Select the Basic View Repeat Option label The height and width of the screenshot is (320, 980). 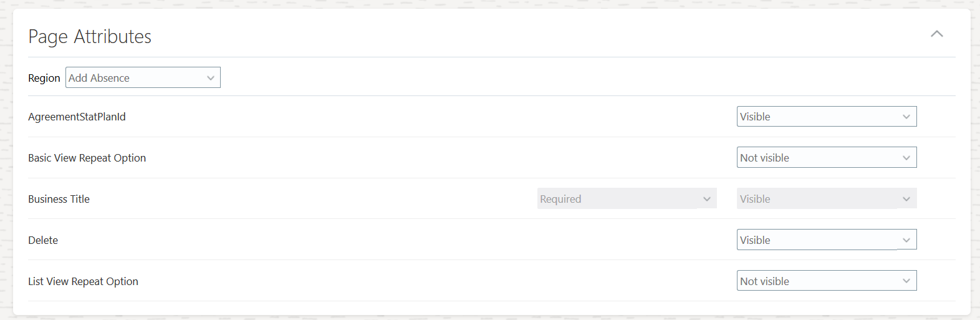pos(87,158)
